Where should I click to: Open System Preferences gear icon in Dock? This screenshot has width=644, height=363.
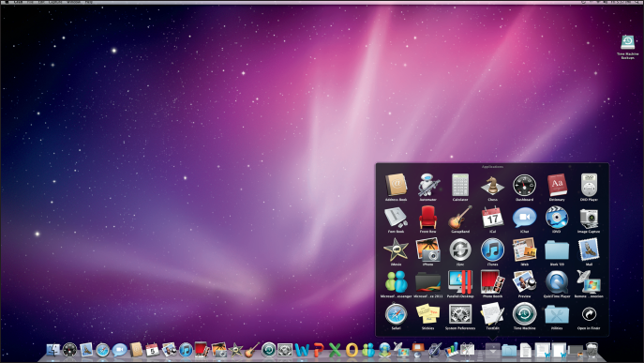coord(285,350)
